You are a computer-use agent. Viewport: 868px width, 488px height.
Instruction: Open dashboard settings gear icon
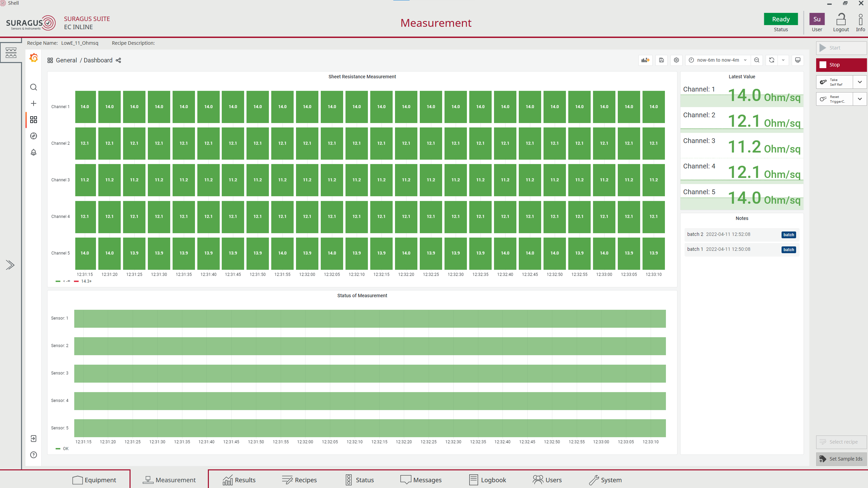(x=676, y=60)
